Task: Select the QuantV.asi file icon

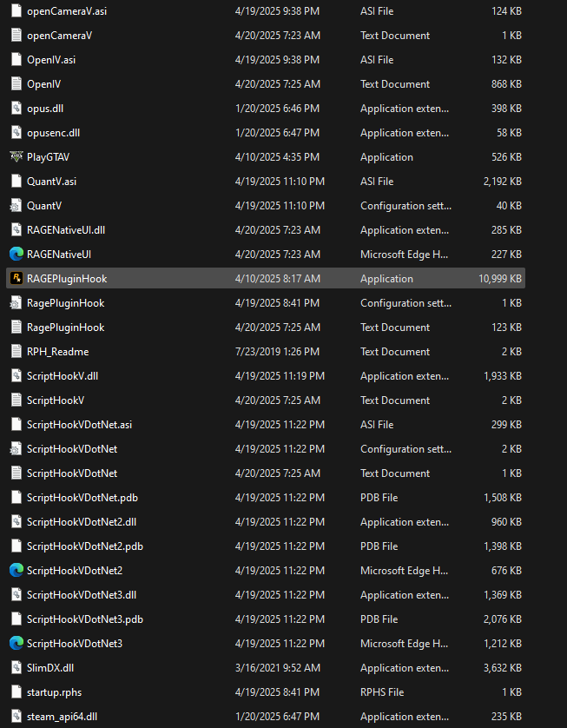Action: [x=16, y=181]
